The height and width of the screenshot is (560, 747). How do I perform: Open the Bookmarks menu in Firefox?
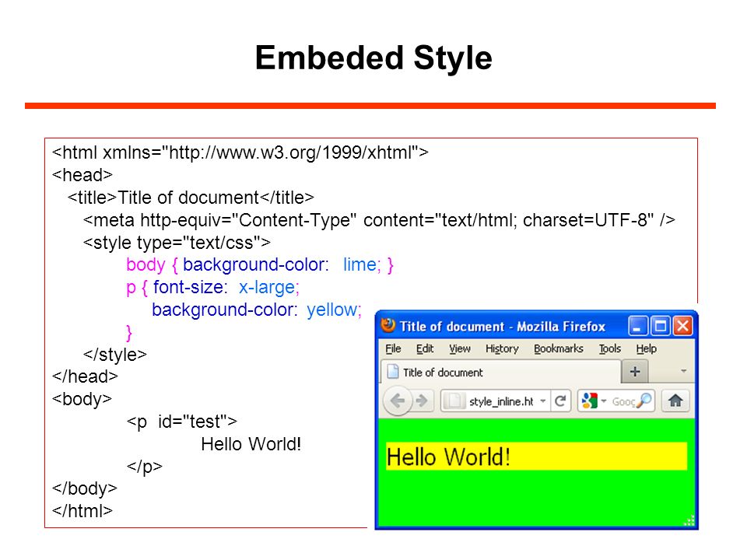tap(559, 348)
